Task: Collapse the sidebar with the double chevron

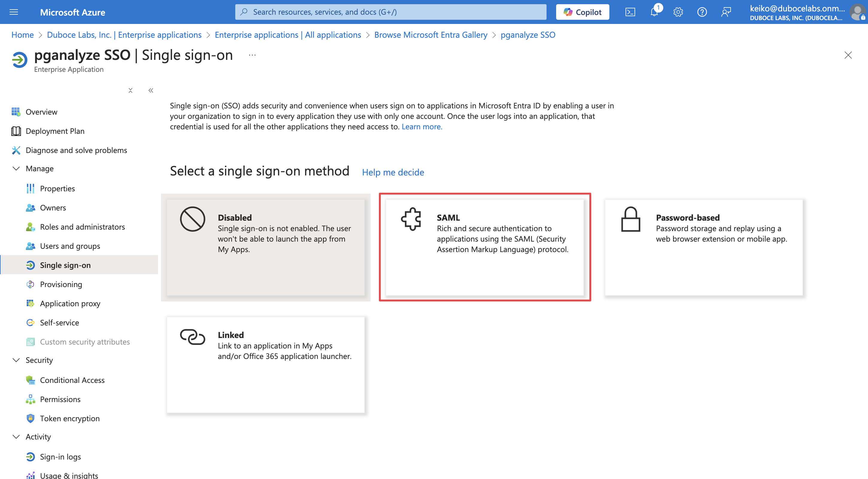Action: tap(151, 90)
